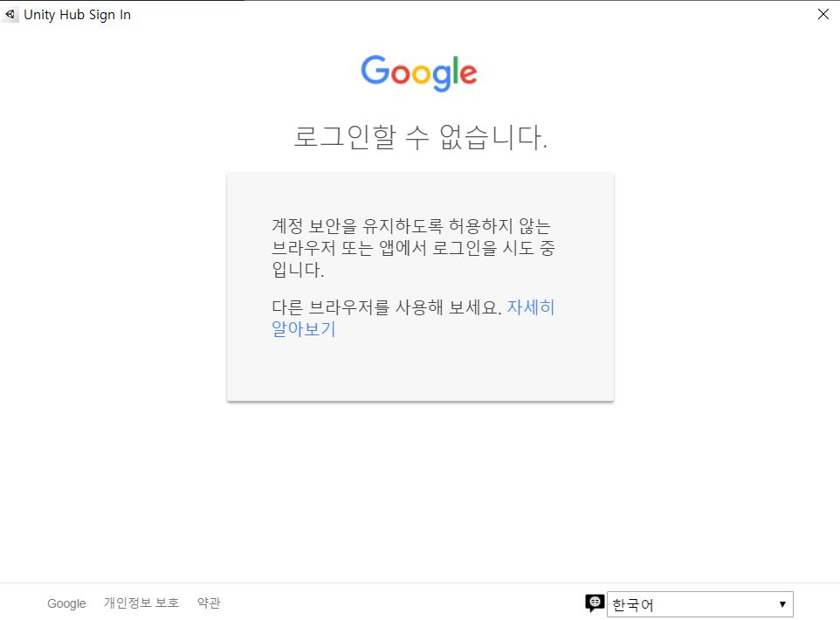Open the 개인정보 보호 privacy link
The image size is (840, 620).
(141, 603)
